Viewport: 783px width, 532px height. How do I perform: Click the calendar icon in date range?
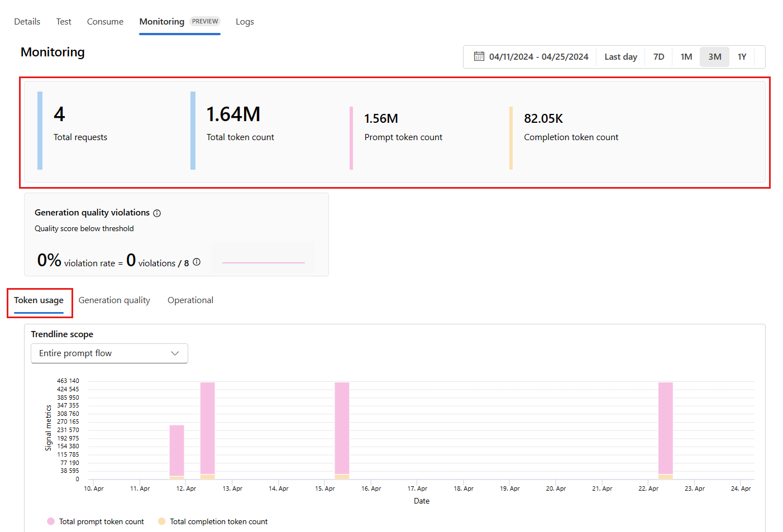(479, 56)
